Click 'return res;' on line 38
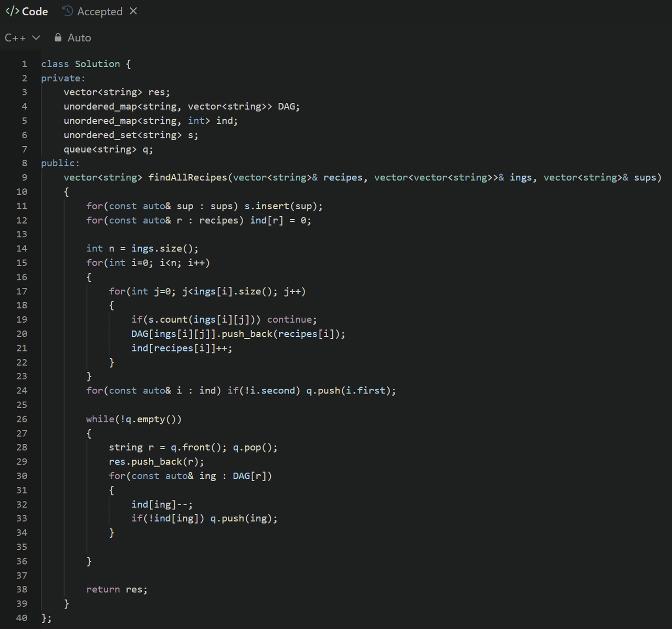 (117, 590)
